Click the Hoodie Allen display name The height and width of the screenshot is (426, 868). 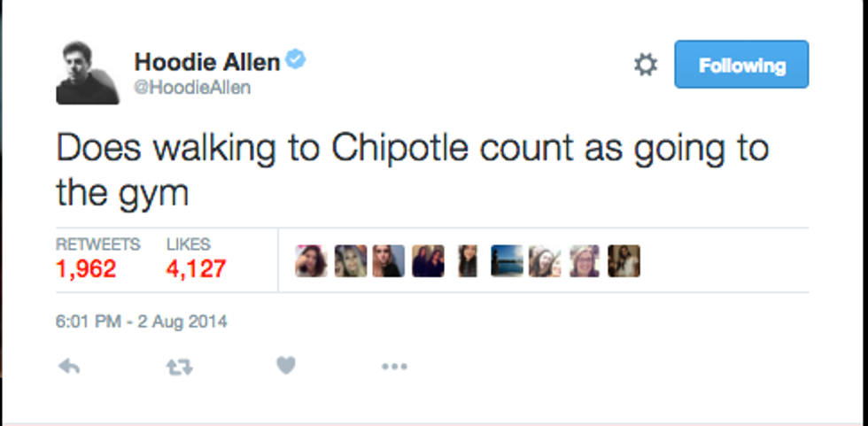pos(207,61)
